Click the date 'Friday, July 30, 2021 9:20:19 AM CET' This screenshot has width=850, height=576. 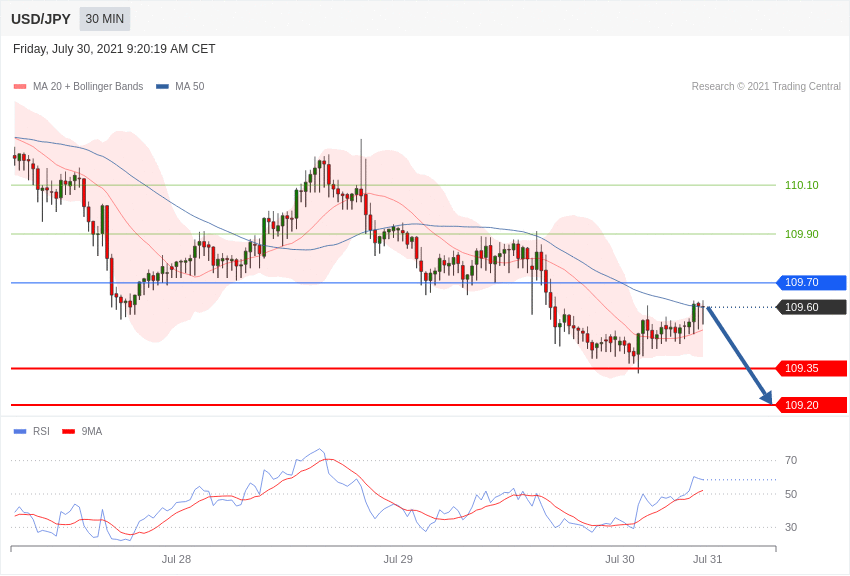point(114,49)
